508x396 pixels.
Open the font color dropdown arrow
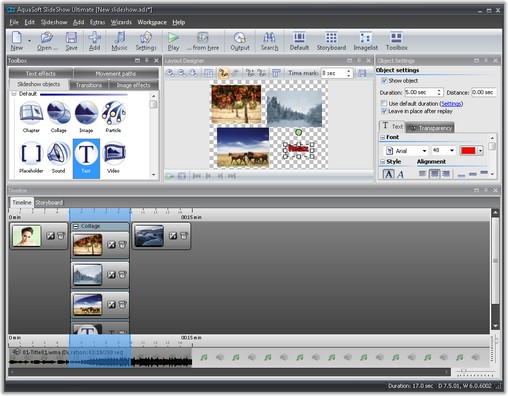[480, 151]
